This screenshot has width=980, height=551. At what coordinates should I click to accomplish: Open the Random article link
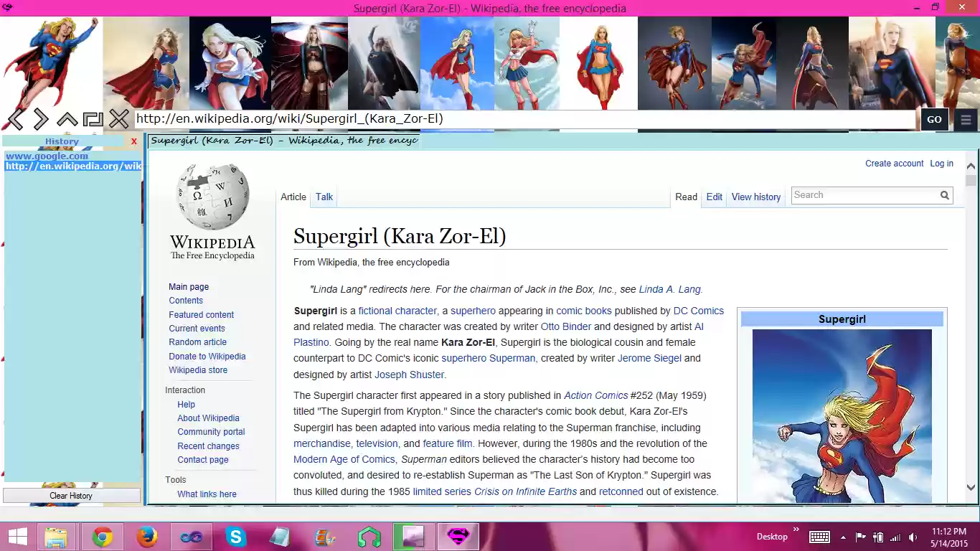coord(197,342)
